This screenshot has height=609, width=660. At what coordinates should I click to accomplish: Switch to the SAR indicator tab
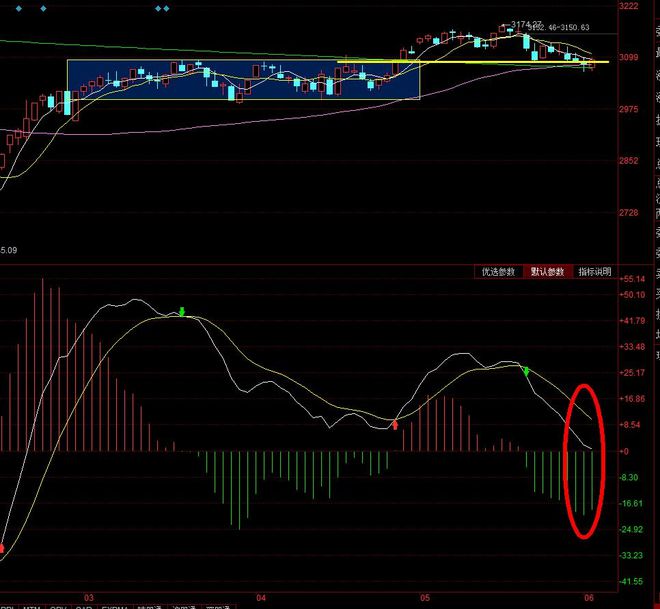point(84,606)
